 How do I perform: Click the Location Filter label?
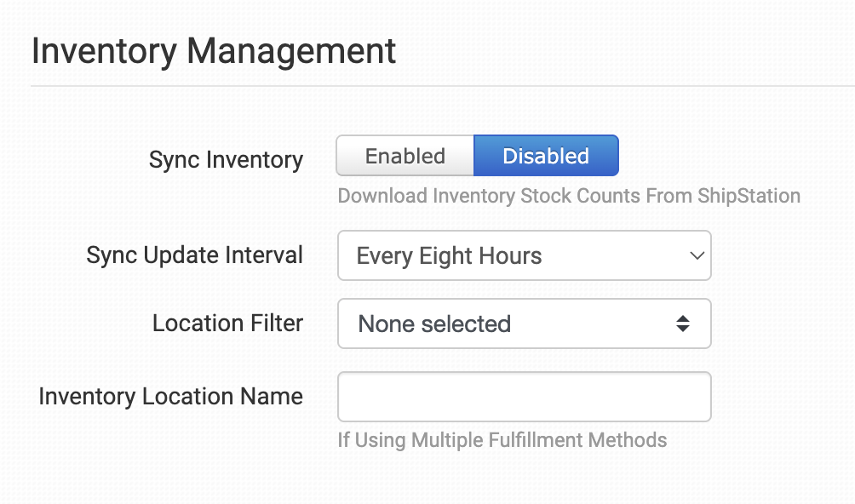(x=227, y=324)
